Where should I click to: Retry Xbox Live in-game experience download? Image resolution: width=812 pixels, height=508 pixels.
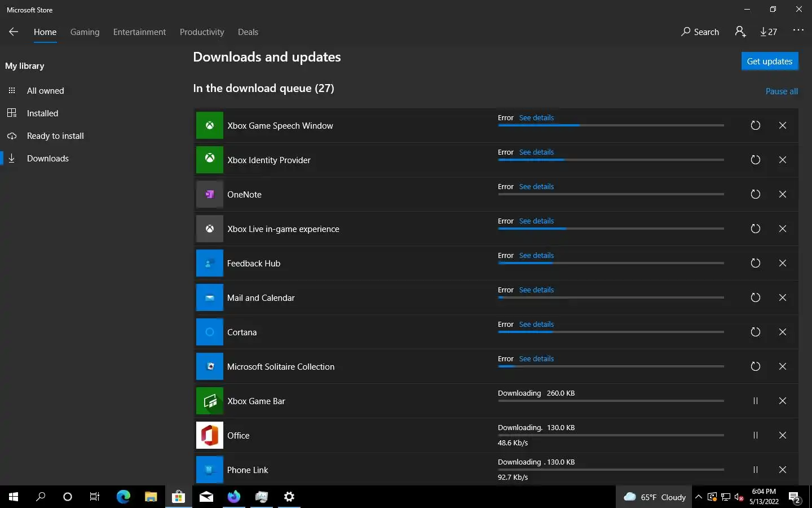coord(756,229)
